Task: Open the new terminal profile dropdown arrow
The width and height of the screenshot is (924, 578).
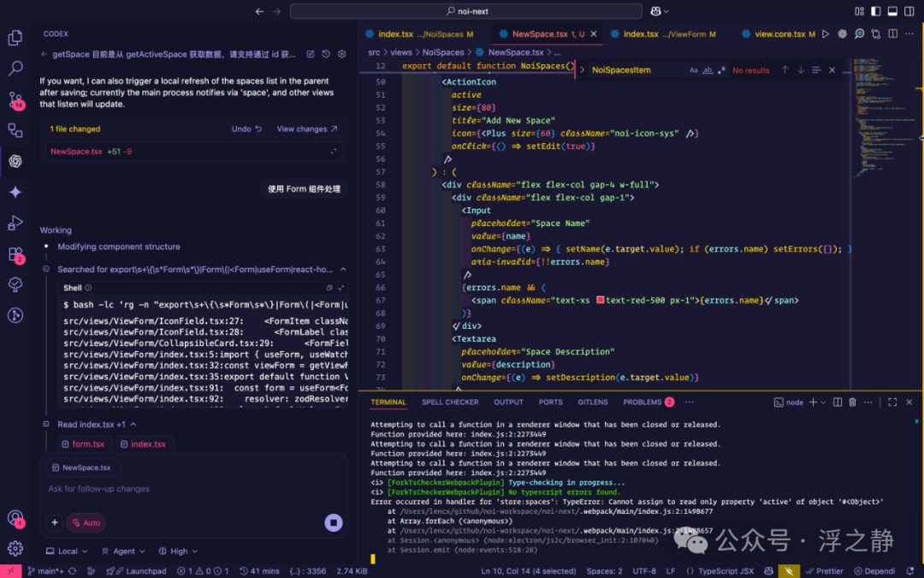Action: (823, 402)
